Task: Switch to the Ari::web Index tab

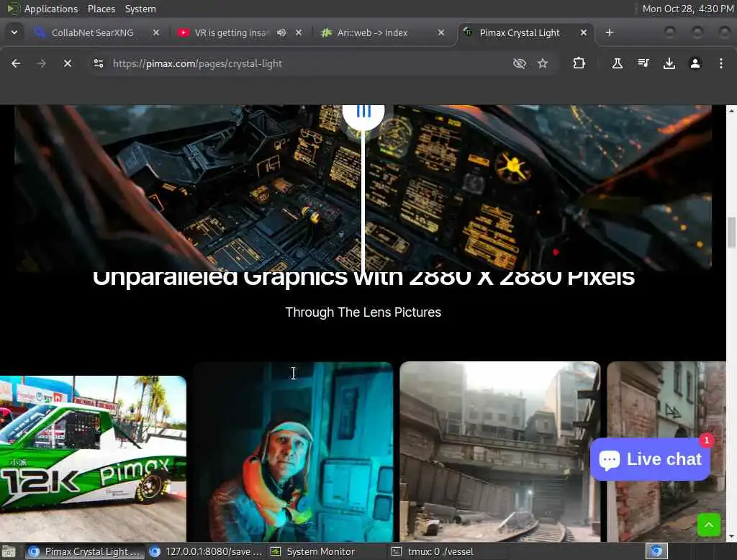Action: [372, 32]
